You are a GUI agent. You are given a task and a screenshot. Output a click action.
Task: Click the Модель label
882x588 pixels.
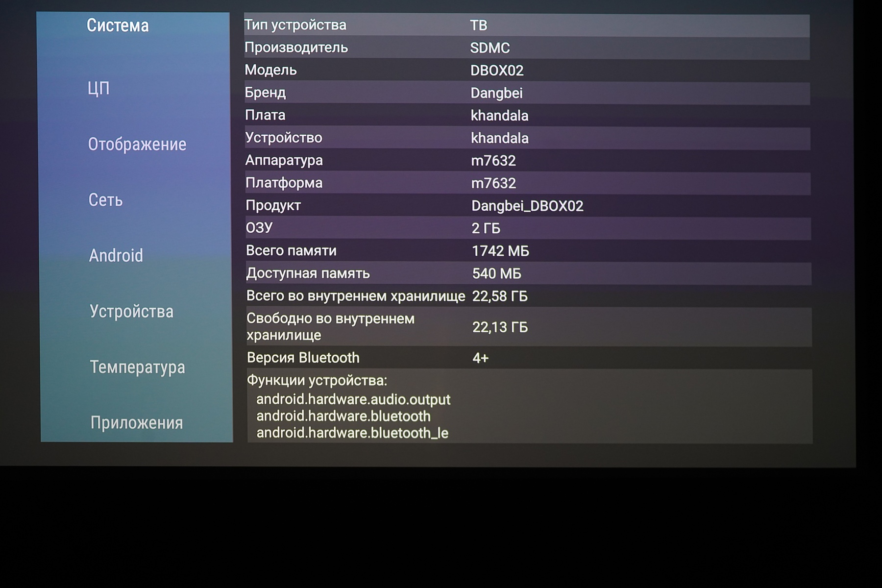click(271, 70)
